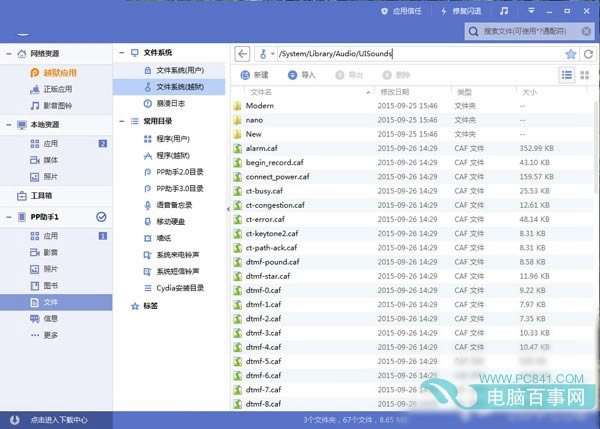600x429 pixels.
Task: Open PP助手2.0目录
Action: point(174,172)
